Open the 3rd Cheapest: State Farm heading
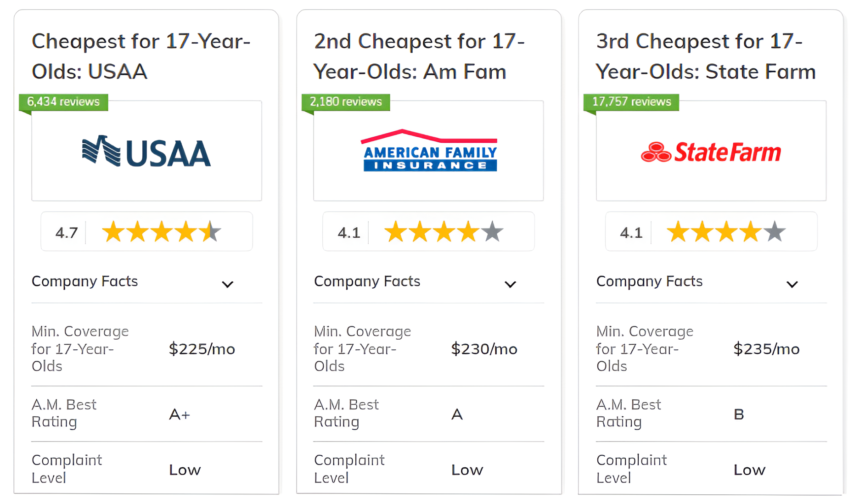Screen dimensions: 865x504 pyautogui.click(x=705, y=56)
